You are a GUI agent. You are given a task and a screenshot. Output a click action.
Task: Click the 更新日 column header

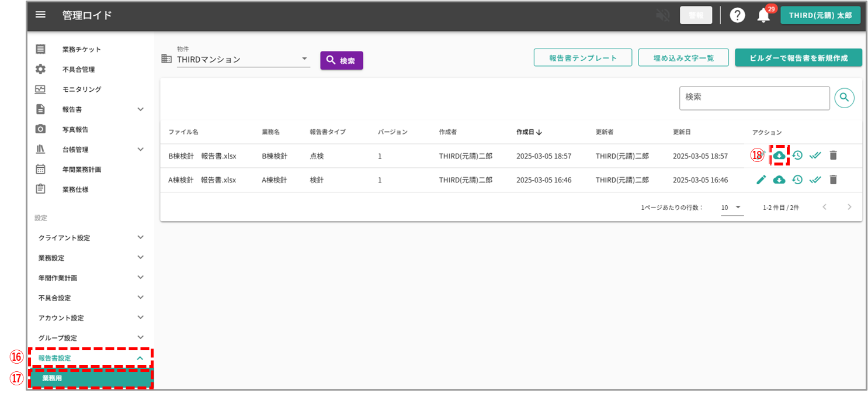[x=682, y=132]
